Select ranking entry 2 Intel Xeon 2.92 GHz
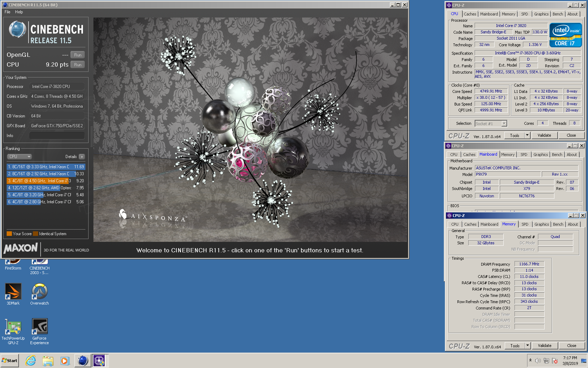The image size is (588, 368). point(46,174)
